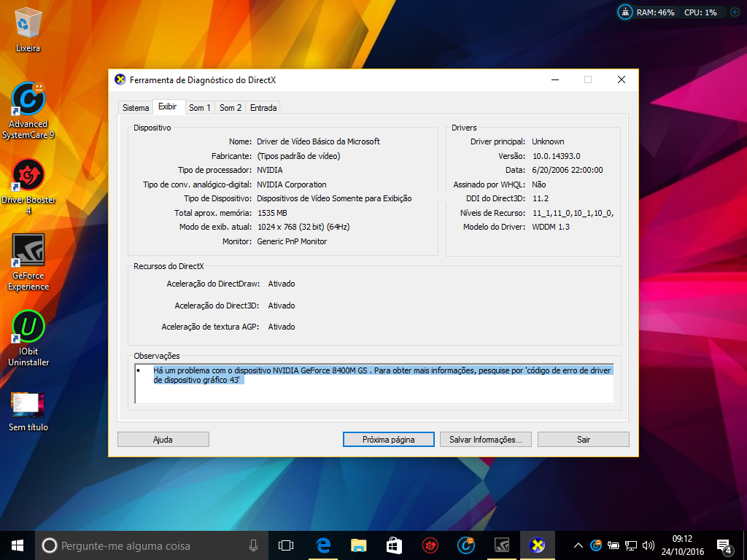Open the Windows Start menu
747x560 pixels.
pos(18,545)
